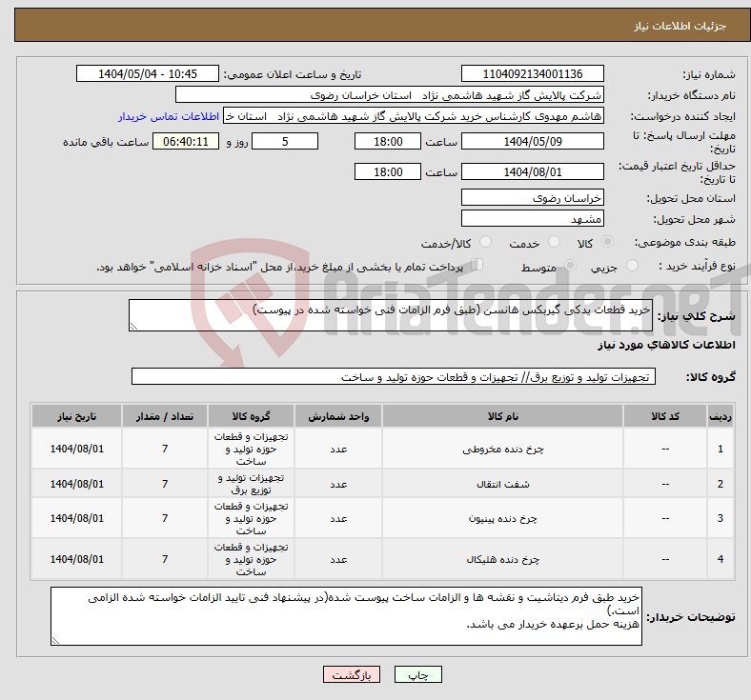This screenshot has height=700, width=751.
Task: Open اطلاعات تماس خریدار link
Action: point(169,116)
